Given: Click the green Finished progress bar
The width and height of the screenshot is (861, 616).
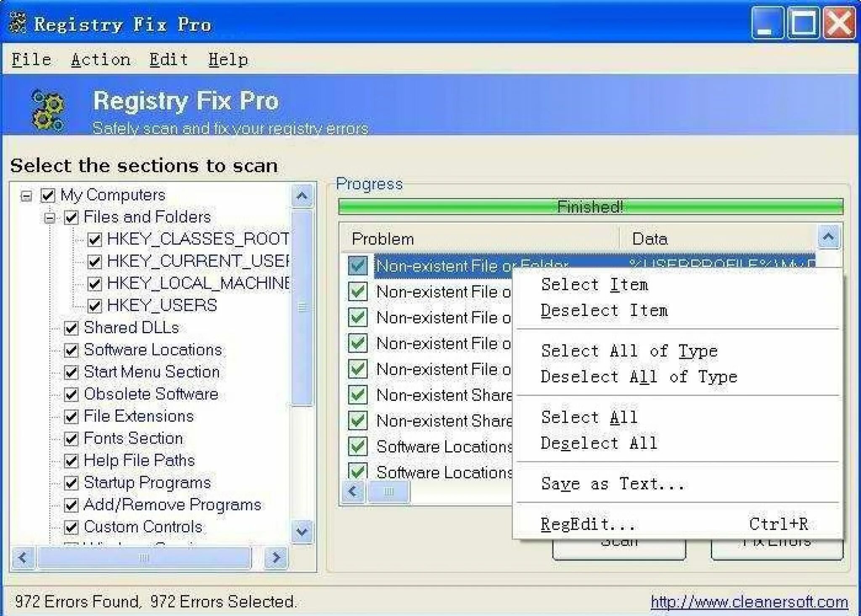Looking at the screenshot, I should (590, 207).
